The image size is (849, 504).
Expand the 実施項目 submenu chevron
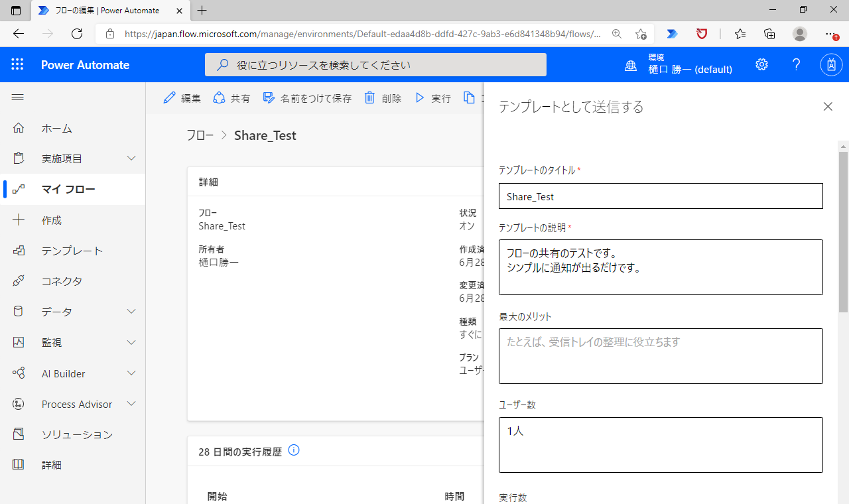click(x=131, y=158)
